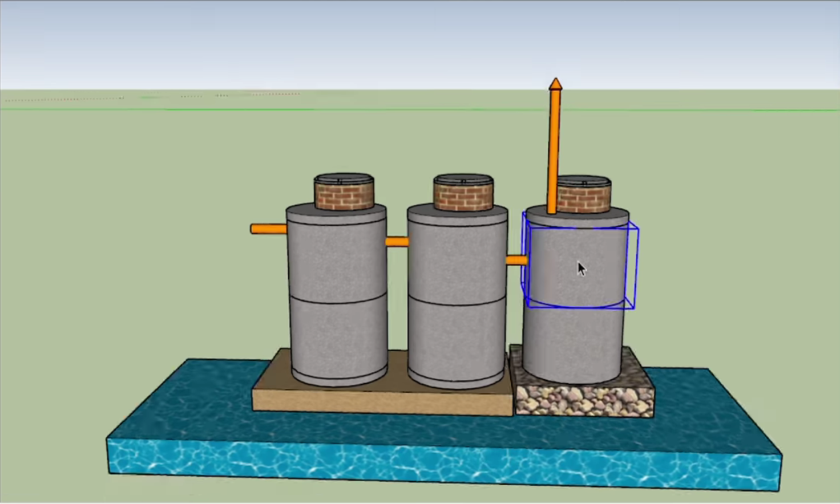This screenshot has width=840, height=504.
Task: Select the short pipe entering the third tank
Action: [x=515, y=260]
